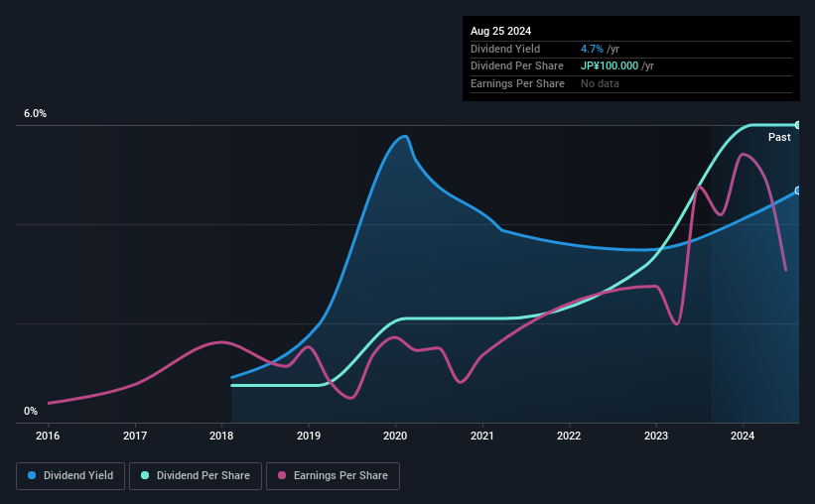Select the 2018 x-axis label
The height and width of the screenshot is (504, 815).
(221, 436)
